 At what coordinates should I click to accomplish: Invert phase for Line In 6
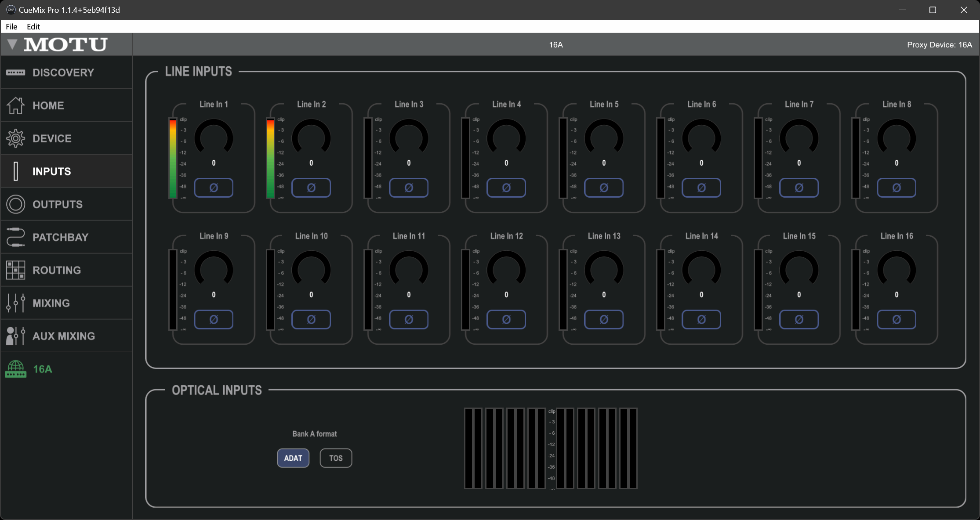[701, 188]
